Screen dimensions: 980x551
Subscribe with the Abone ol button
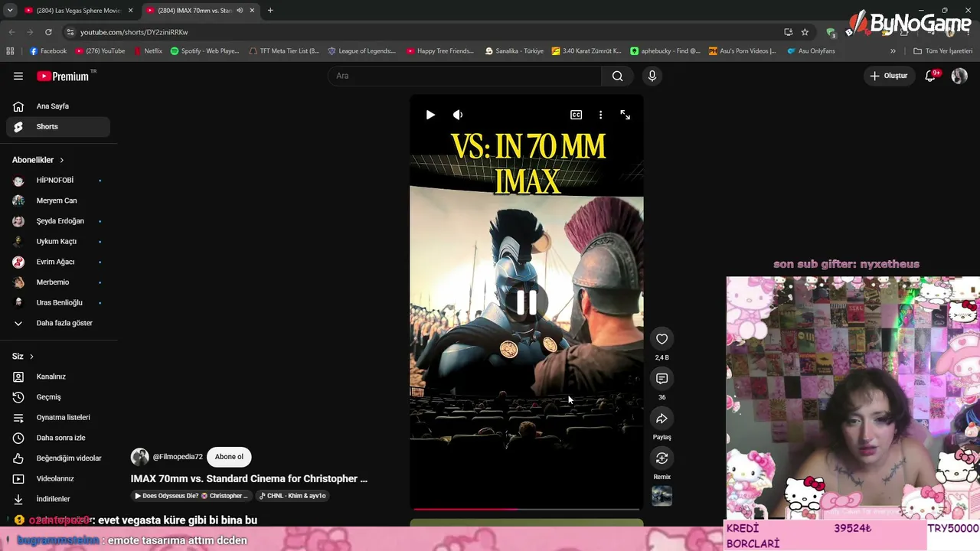click(x=229, y=457)
